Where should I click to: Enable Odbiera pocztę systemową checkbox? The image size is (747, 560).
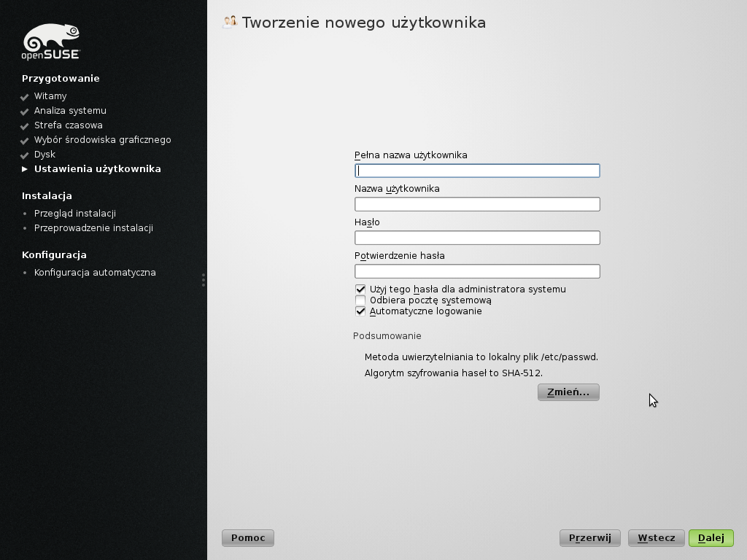360,300
